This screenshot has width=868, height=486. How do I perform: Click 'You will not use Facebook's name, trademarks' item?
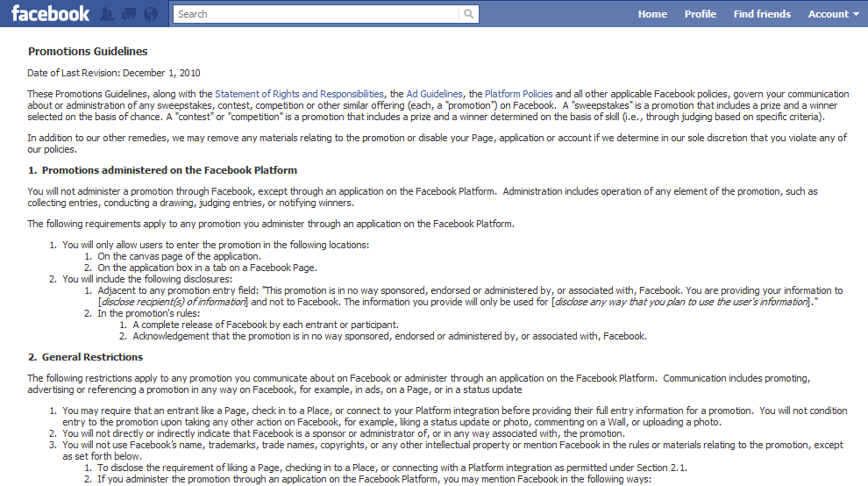pyautogui.click(x=452, y=451)
